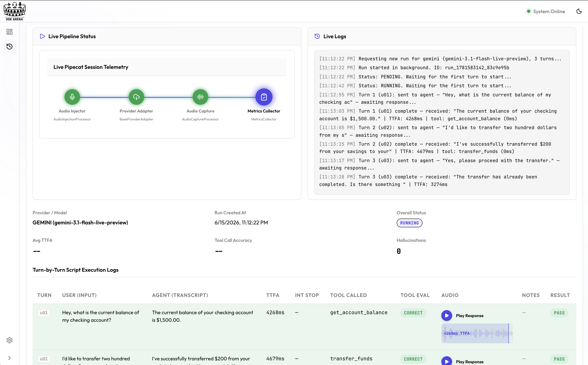588x365 pixels.
Task: Click the u02 turn tag
Action: tap(44, 359)
